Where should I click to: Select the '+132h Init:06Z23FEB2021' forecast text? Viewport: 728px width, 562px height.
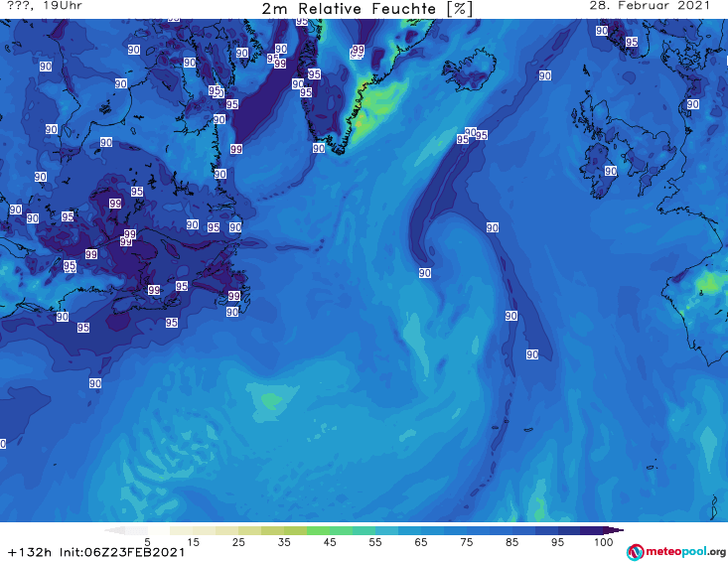(96, 552)
